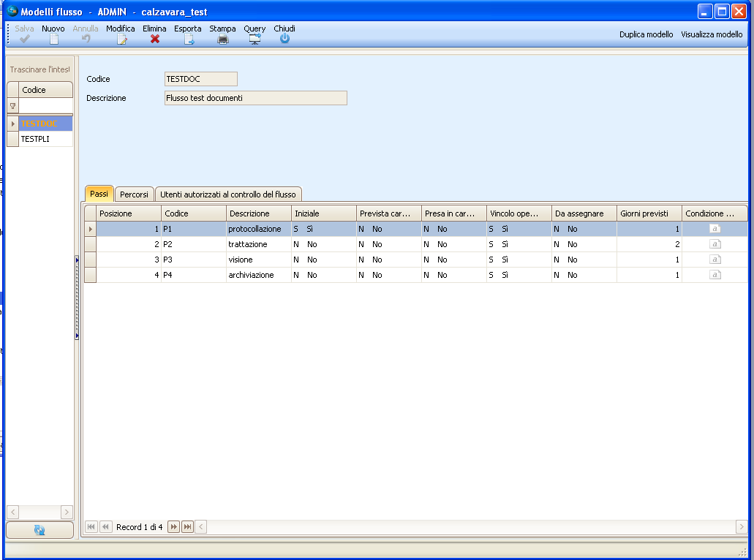Click Duplica modello button
This screenshot has height=560, width=754.
tap(646, 34)
